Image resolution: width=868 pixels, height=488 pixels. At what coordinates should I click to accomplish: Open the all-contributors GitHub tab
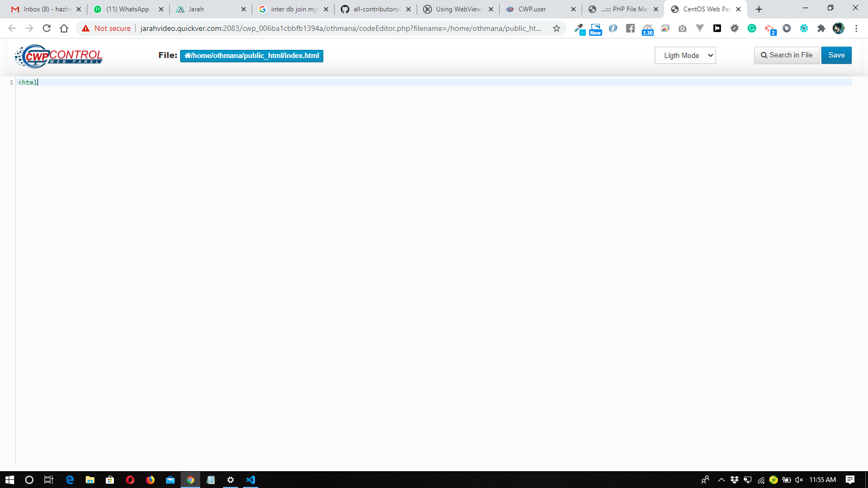pyautogui.click(x=375, y=9)
